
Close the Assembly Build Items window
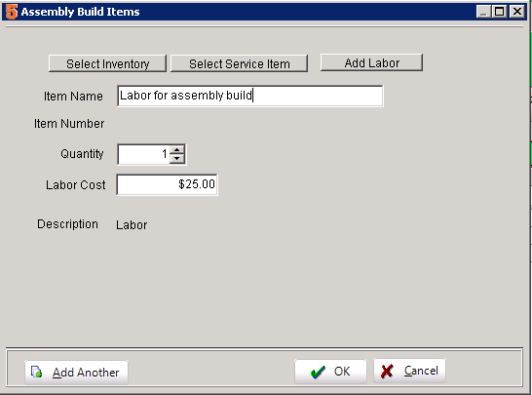pyautogui.click(x=516, y=12)
